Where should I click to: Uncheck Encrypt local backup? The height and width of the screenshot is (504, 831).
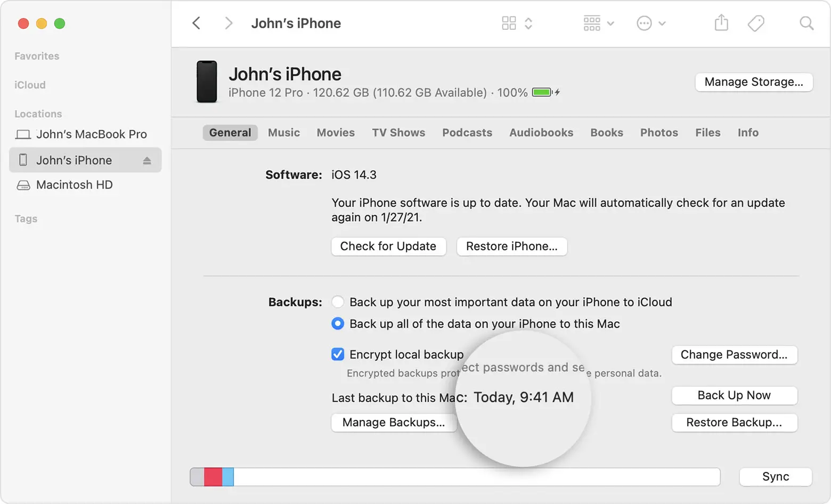tap(338, 354)
